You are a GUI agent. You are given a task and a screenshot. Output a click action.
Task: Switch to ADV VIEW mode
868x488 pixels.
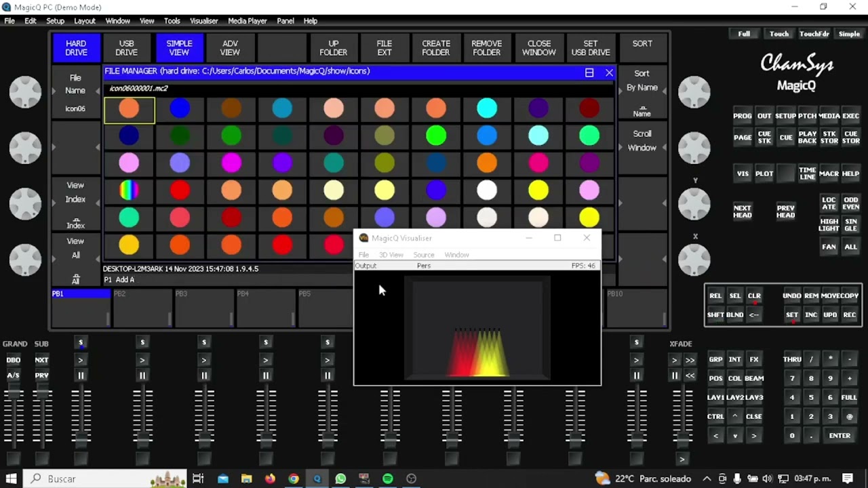(230, 47)
